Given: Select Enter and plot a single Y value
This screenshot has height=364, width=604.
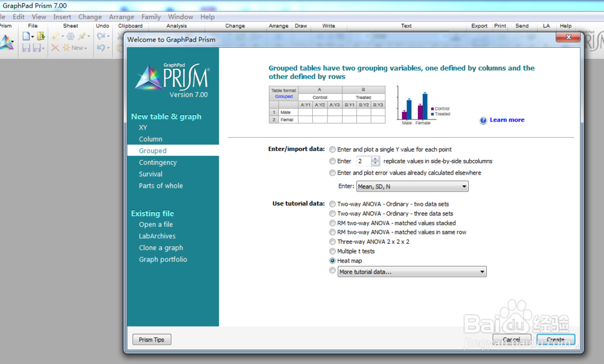Looking at the screenshot, I should point(333,149).
